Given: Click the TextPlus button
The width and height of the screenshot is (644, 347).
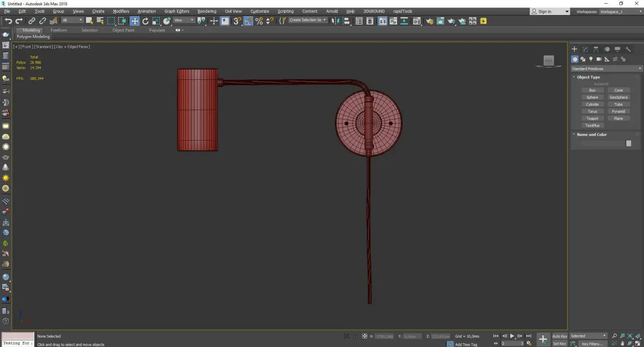Looking at the screenshot, I should click(x=592, y=125).
